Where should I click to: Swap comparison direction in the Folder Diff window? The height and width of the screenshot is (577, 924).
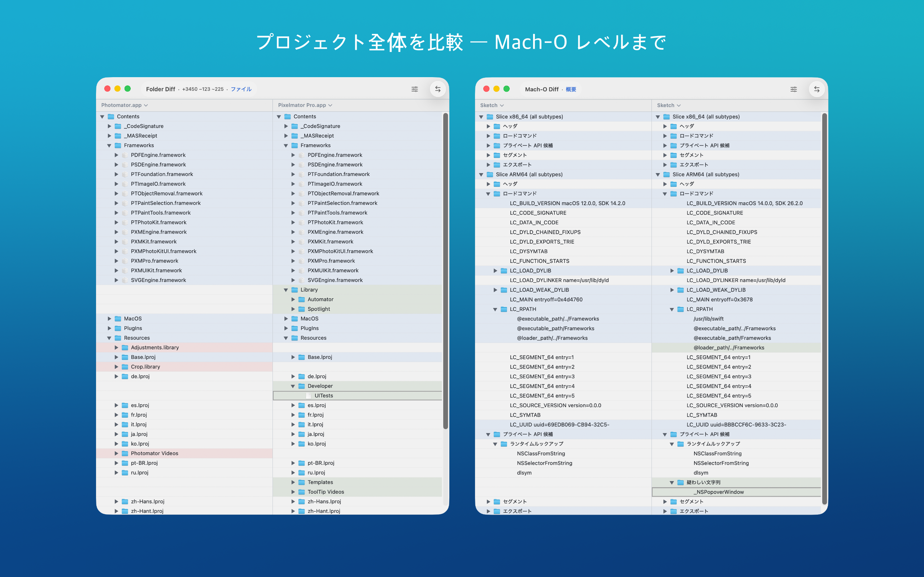pyautogui.click(x=438, y=89)
